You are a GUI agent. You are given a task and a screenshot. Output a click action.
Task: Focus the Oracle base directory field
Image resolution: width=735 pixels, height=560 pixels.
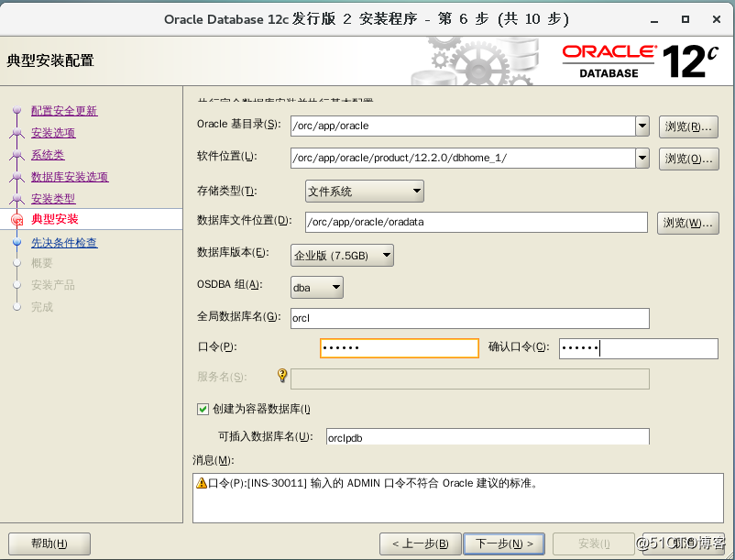(x=463, y=126)
